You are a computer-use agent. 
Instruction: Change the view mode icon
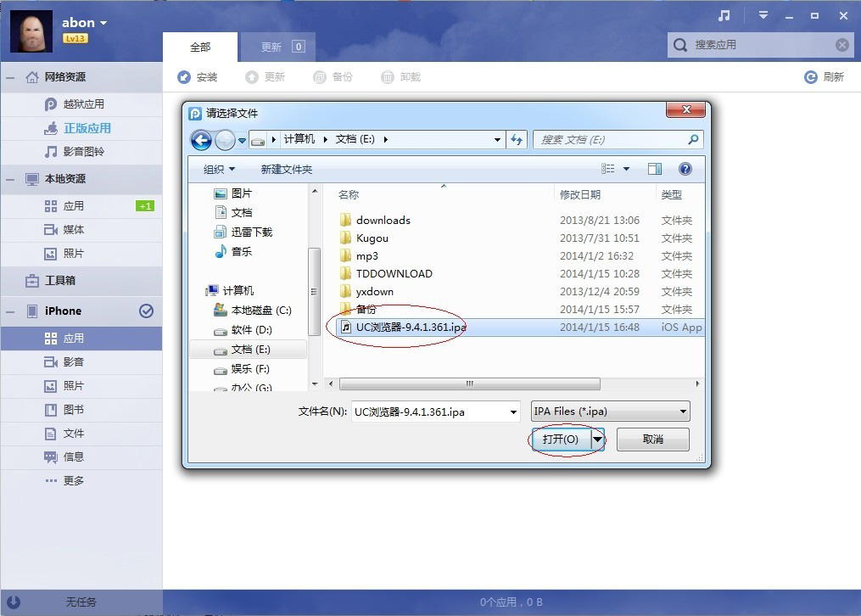[x=608, y=169]
